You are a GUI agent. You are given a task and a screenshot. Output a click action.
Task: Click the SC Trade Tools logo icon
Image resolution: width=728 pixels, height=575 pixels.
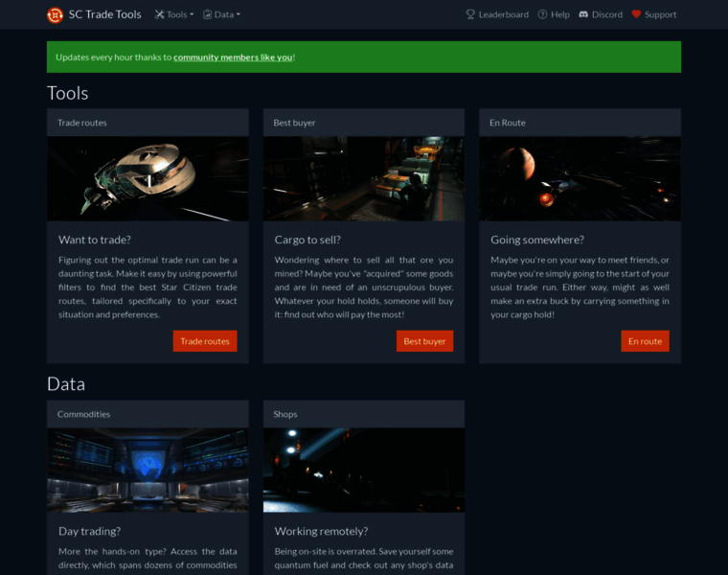[55, 15]
